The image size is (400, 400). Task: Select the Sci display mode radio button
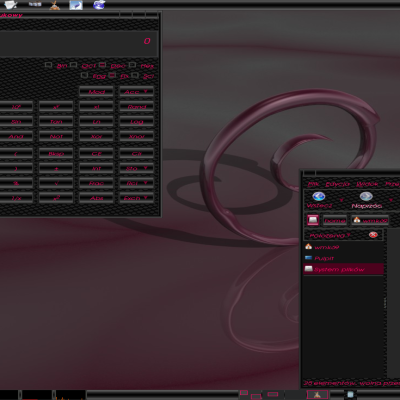pos(135,75)
